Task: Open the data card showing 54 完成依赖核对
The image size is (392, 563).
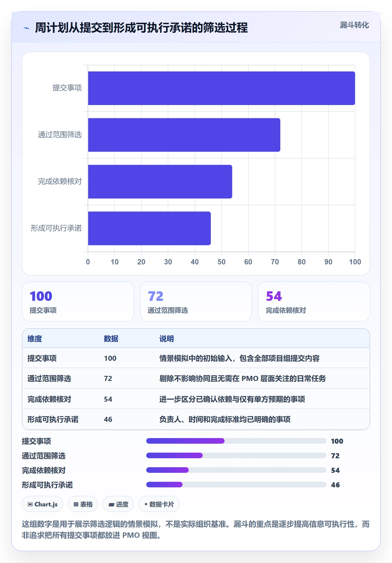Action: tap(314, 301)
